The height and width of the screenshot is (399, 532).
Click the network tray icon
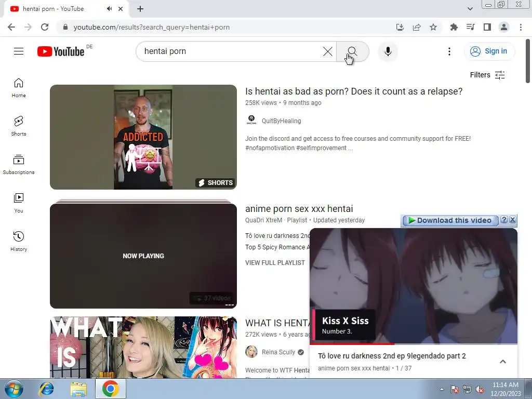click(467, 390)
